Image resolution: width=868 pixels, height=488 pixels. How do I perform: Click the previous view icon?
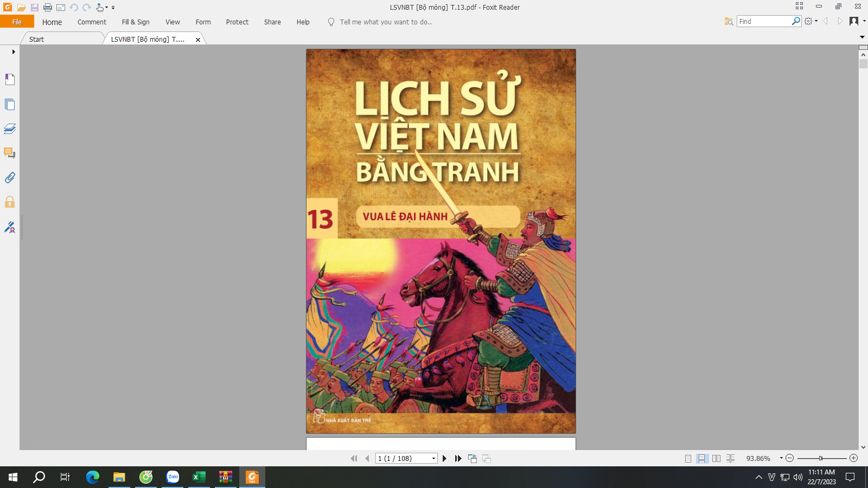473,459
